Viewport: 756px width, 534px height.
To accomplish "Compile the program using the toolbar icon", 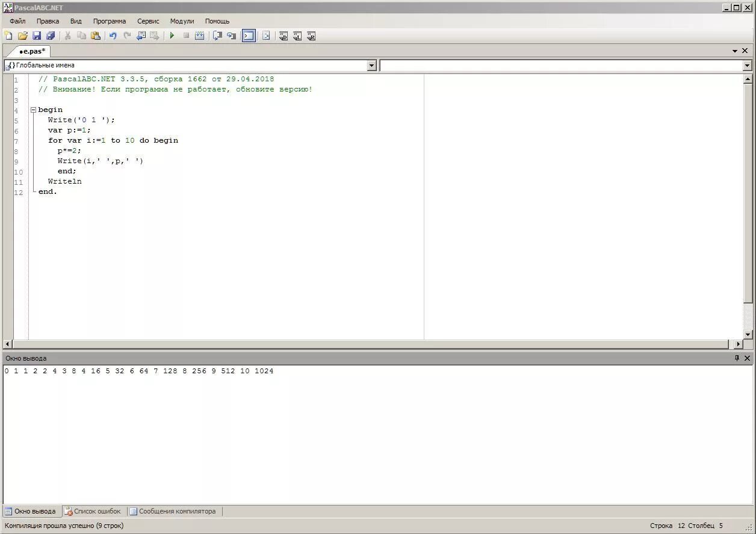I will (200, 36).
